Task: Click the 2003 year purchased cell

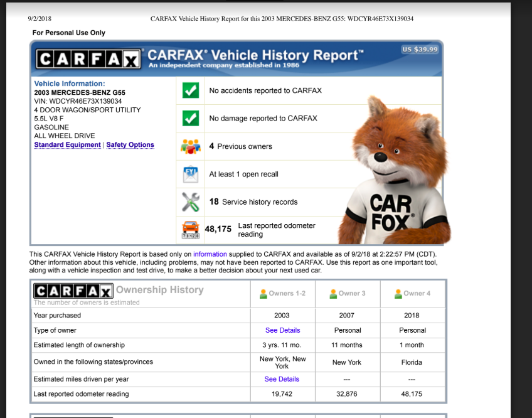Action: tap(282, 316)
